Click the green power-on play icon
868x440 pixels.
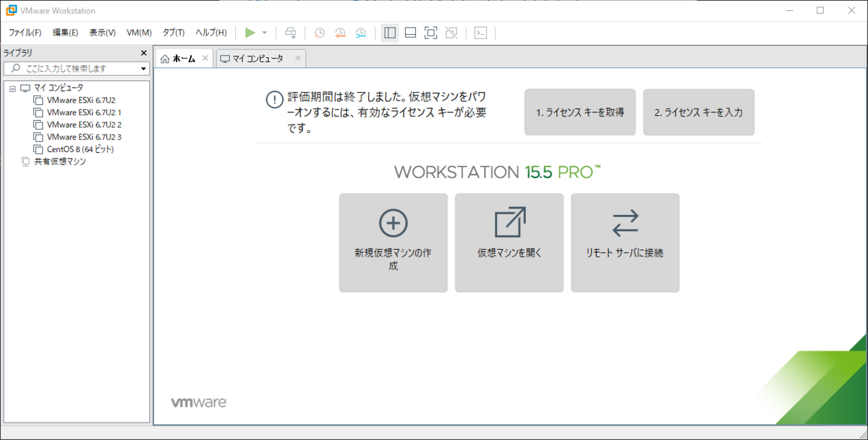[250, 33]
